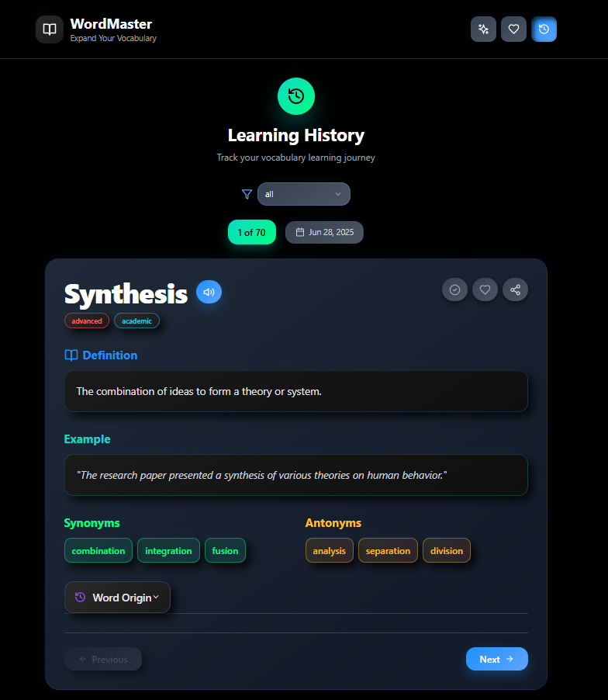Mark Synthesis as learned with checkmark toggle
Image resolution: width=608 pixels, height=700 pixels.
[454, 289]
